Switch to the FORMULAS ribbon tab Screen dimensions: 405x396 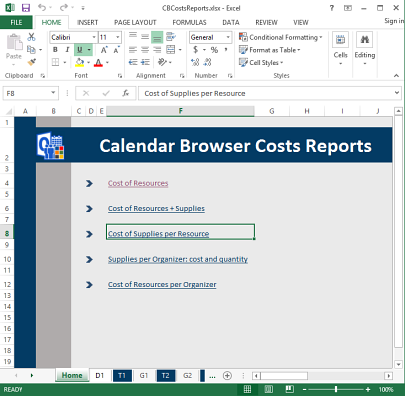point(189,22)
